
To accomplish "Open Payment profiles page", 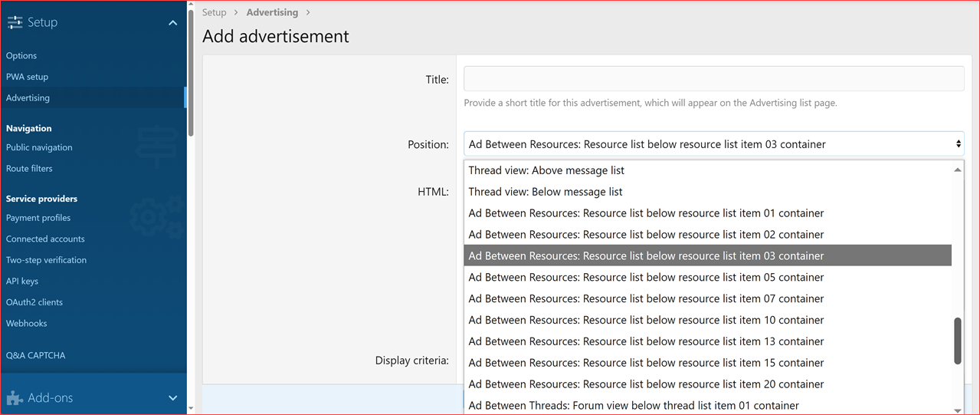I will click(38, 218).
